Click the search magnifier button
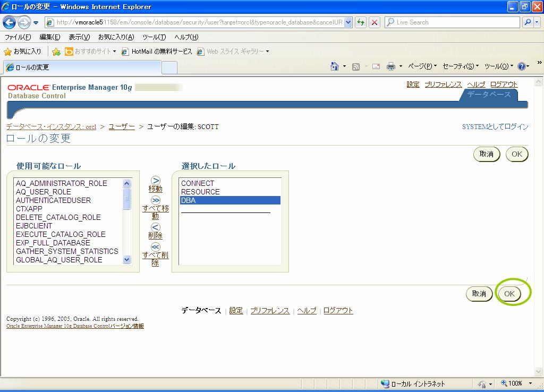The width and height of the screenshot is (544, 392). pos(528,22)
